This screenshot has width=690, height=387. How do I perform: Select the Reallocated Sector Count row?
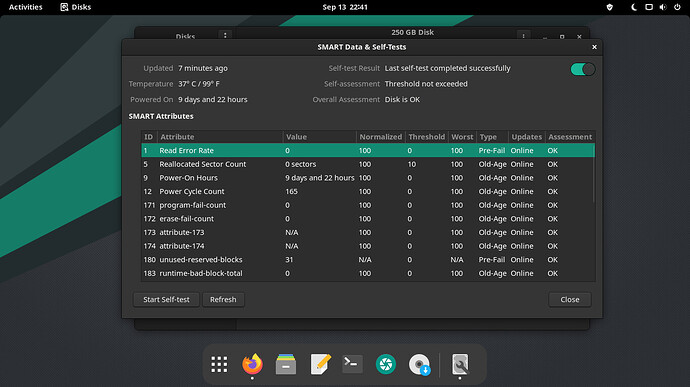pos(368,164)
